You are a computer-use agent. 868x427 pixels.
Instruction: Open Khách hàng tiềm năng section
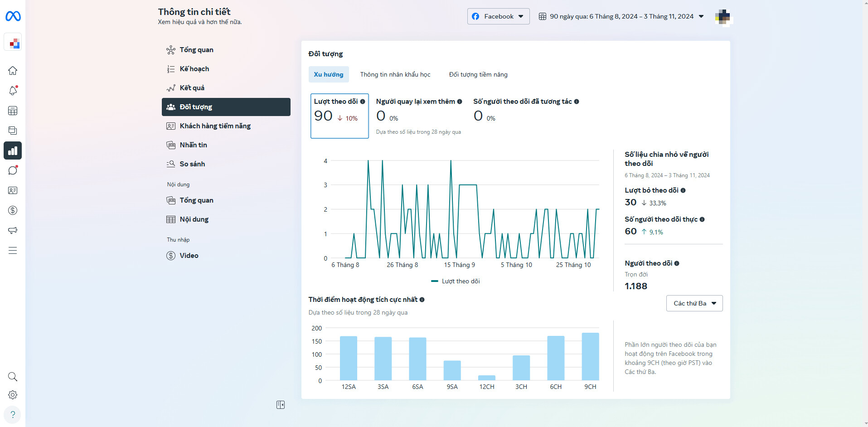(226, 126)
